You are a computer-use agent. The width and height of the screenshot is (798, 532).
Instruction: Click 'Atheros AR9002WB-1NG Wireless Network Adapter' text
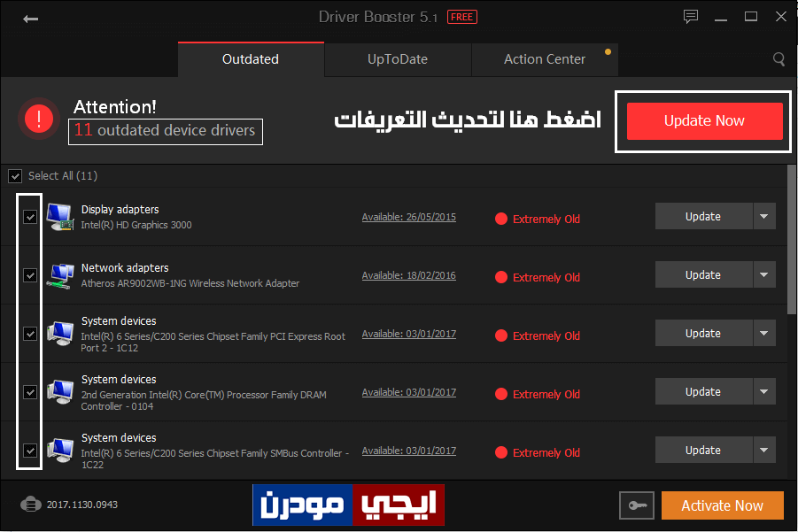[x=190, y=283]
